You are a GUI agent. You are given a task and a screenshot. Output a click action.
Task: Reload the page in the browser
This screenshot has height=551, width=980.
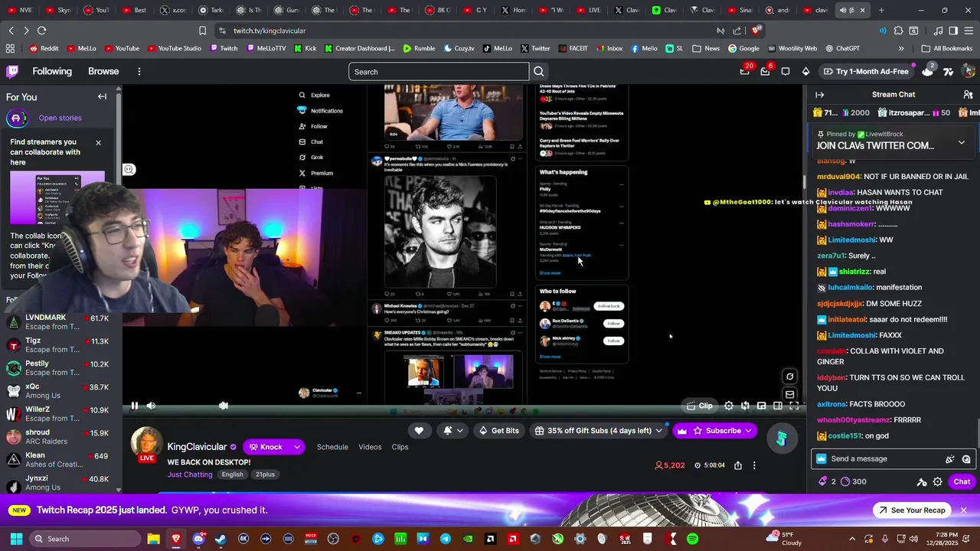coord(41,31)
